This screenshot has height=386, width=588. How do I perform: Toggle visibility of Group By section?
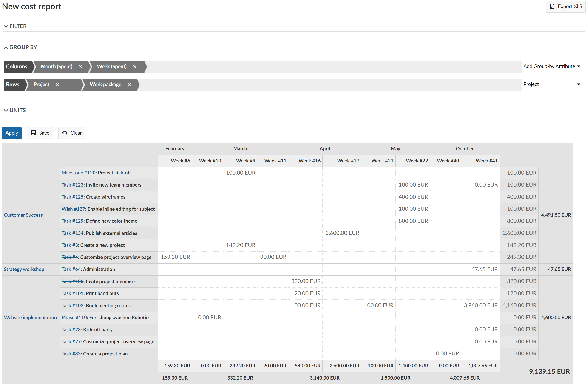tap(21, 47)
